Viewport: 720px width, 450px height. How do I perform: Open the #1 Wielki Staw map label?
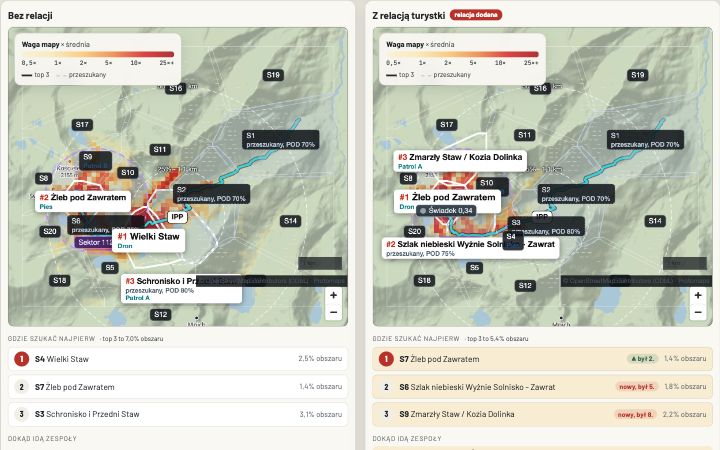coord(149,240)
